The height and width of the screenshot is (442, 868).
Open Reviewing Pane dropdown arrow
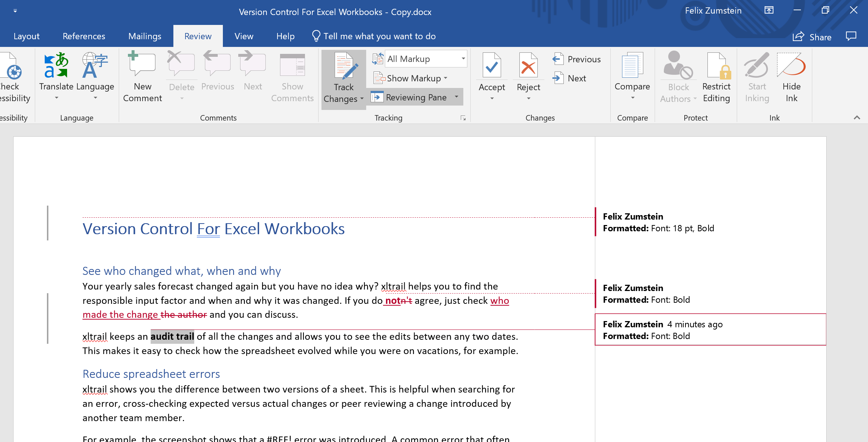[x=457, y=97]
